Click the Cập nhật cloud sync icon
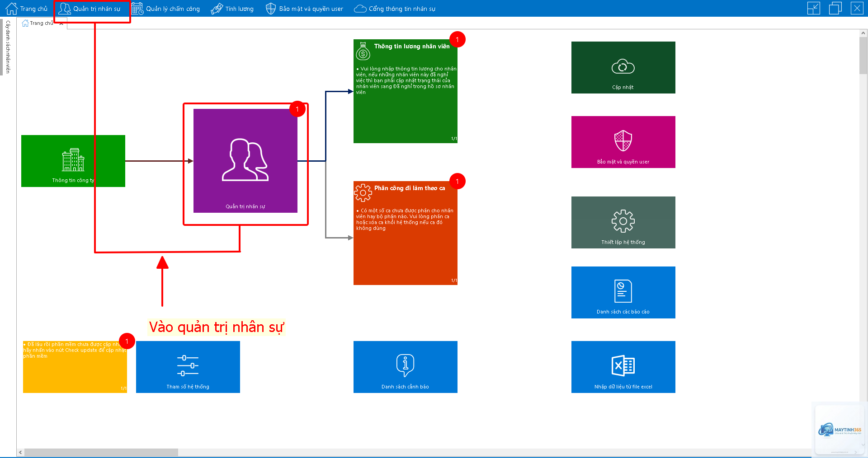The height and width of the screenshot is (458, 868). coord(623,66)
